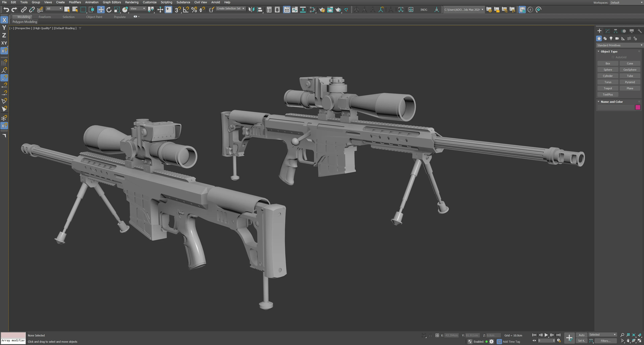
Task: Click the Unlink Selection icon
Action: [x=32, y=10]
